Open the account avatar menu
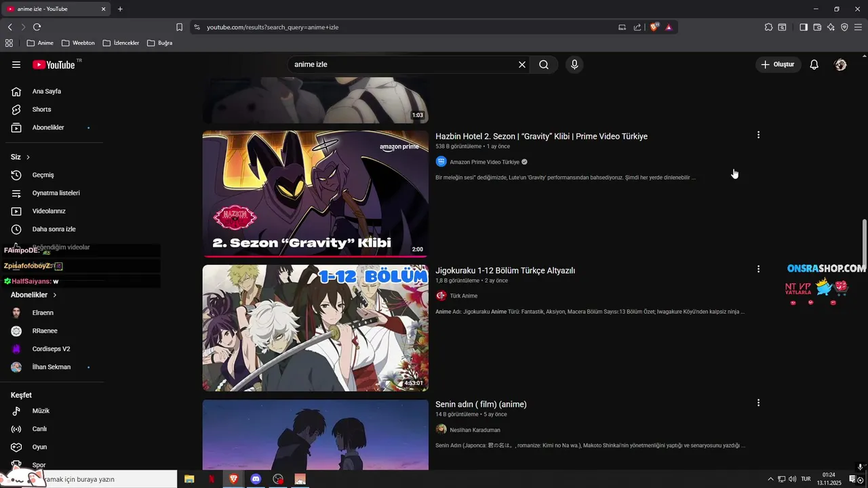Image resolution: width=868 pixels, height=488 pixels. (841, 64)
